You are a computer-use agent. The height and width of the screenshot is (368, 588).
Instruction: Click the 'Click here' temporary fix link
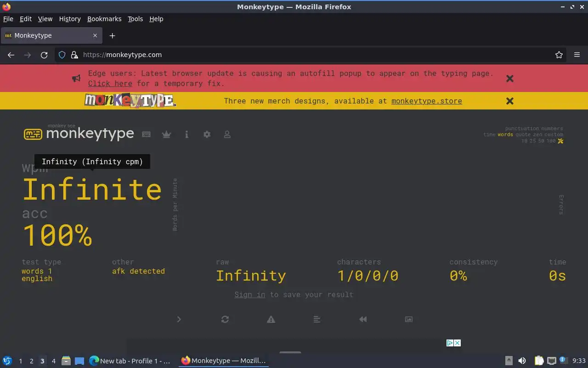pos(110,83)
